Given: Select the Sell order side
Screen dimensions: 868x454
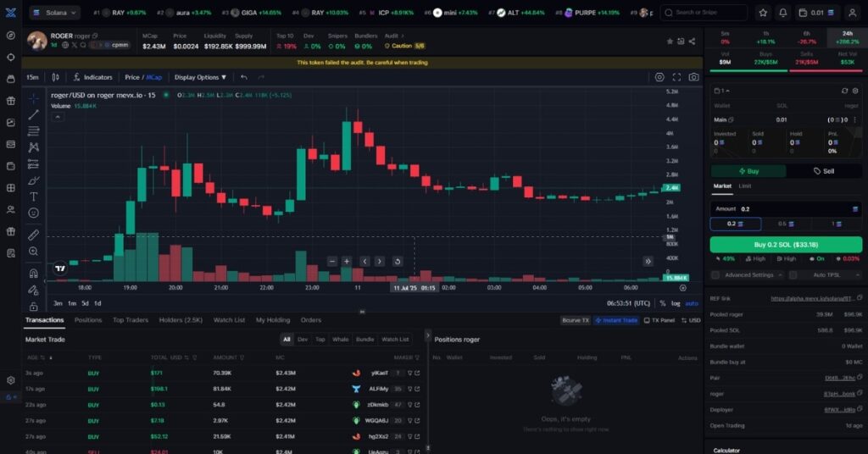Looking at the screenshot, I should pyautogui.click(x=824, y=171).
